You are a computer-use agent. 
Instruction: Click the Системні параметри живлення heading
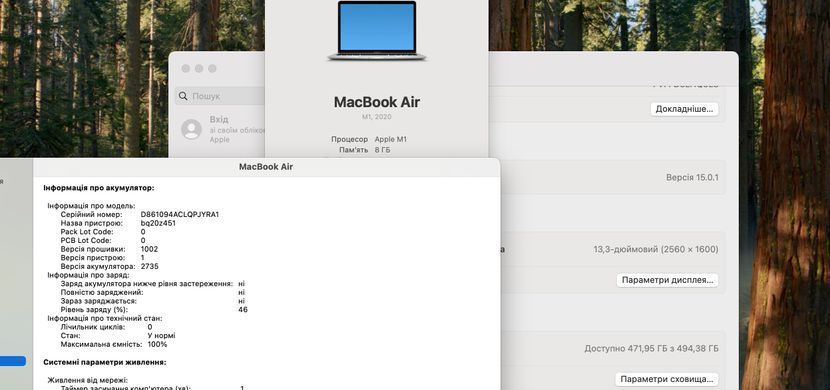[x=105, y=362]
